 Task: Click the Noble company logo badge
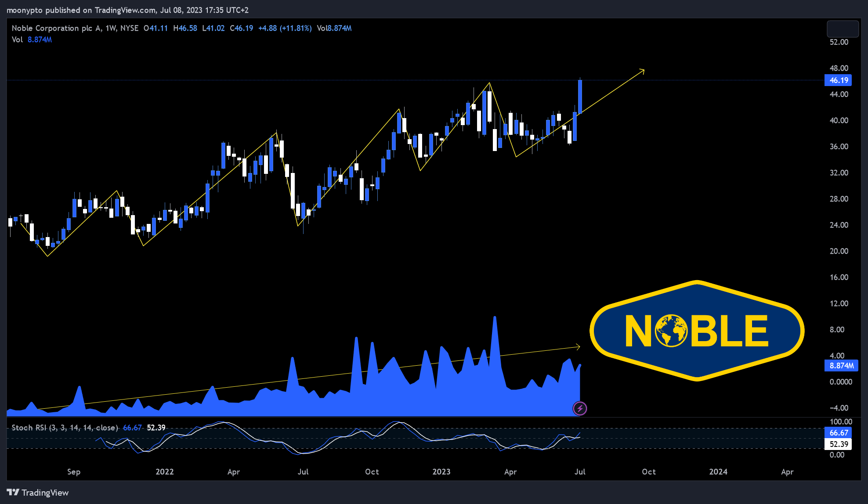point(697,331)
